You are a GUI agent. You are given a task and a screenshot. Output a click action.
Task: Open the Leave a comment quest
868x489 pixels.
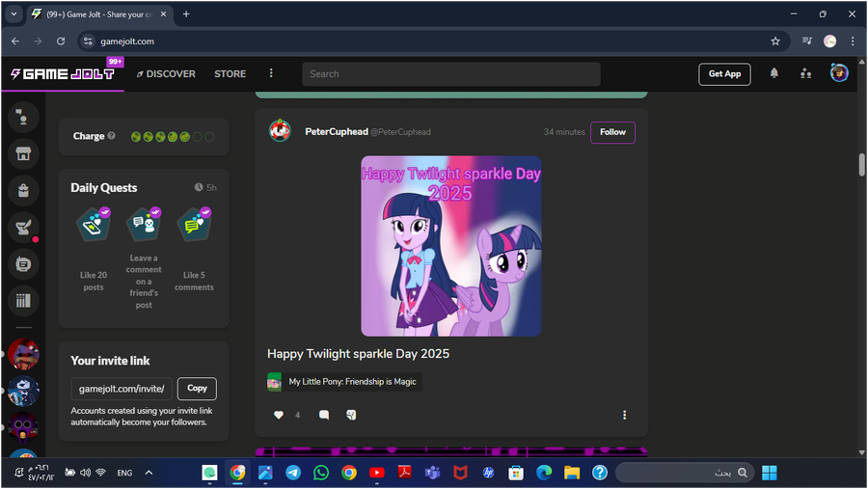(x=144, y=258)
